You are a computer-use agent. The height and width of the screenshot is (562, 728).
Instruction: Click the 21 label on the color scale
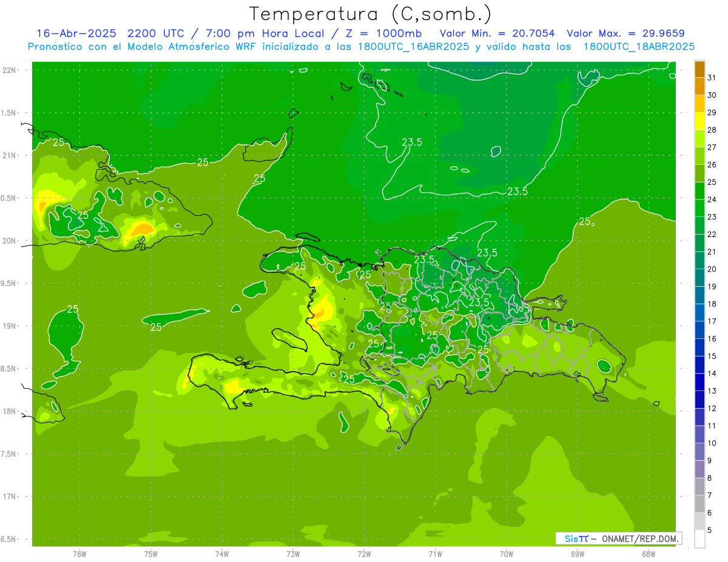coord(712,252)
